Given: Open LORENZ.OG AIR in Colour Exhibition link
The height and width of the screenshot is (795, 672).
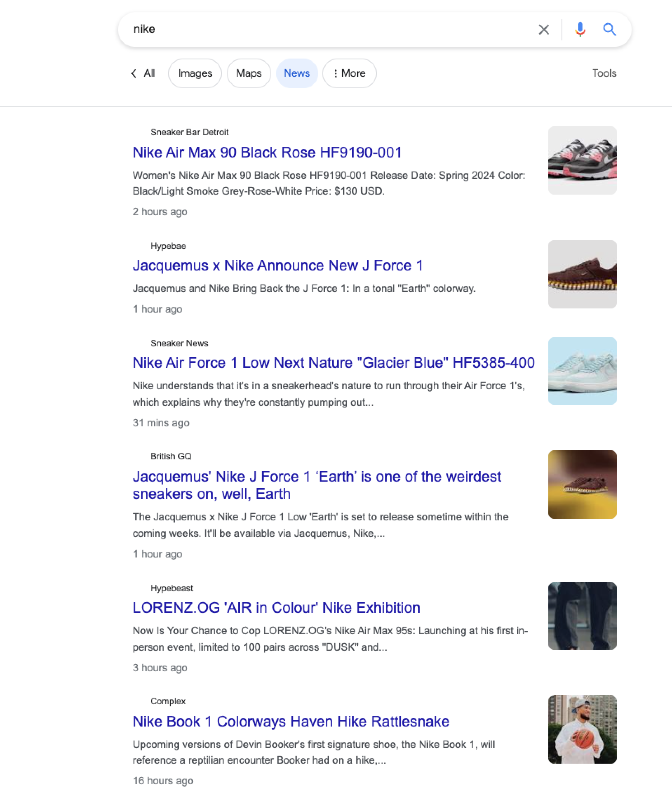Looking at the screenshot, I should coord(276,608).
